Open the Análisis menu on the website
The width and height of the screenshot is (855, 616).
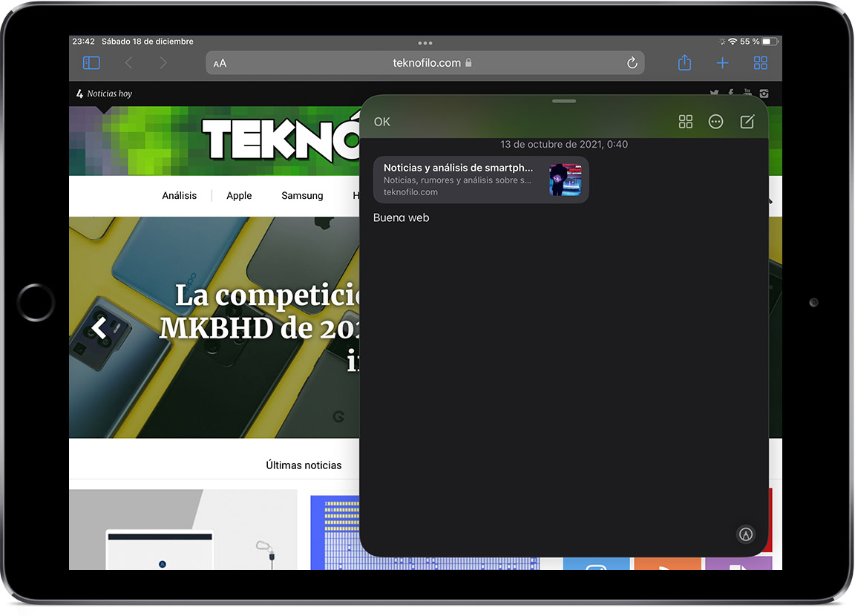[179, 196]
